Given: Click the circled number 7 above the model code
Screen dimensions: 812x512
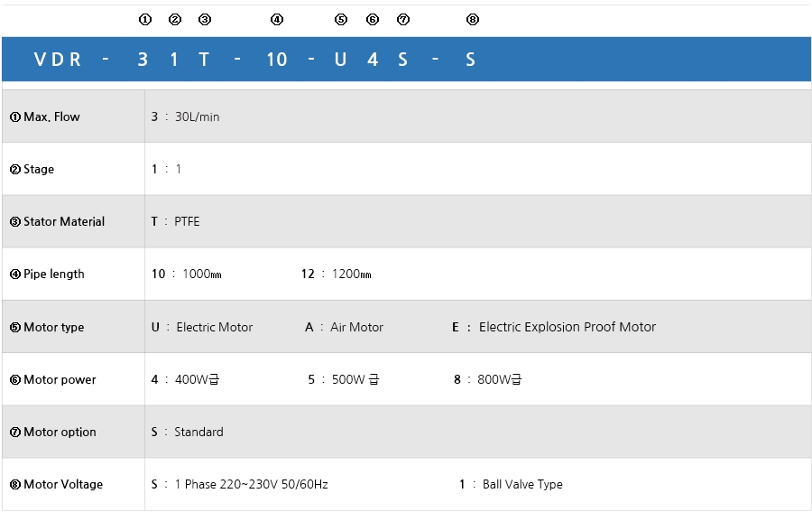Looking at the screenshot, I should [403, 19].
